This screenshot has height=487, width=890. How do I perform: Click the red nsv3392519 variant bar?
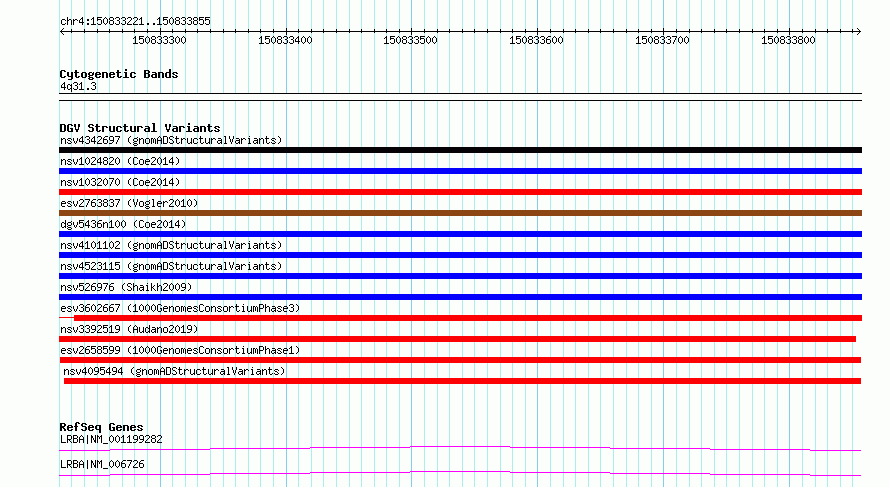457,339
